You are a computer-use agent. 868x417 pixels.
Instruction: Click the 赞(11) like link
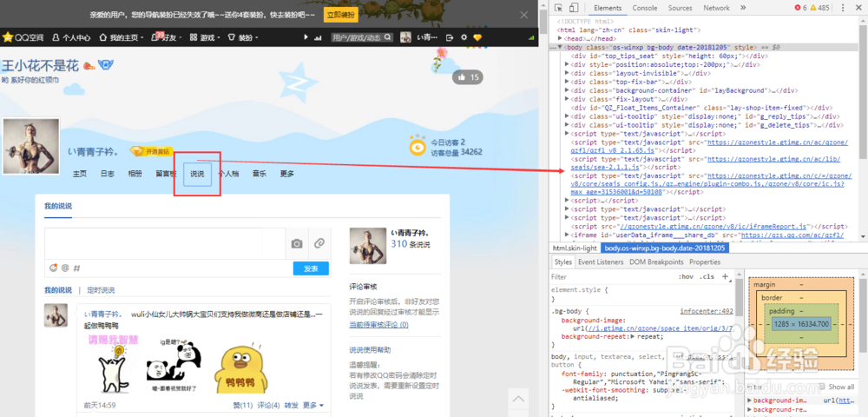point(243,405)
